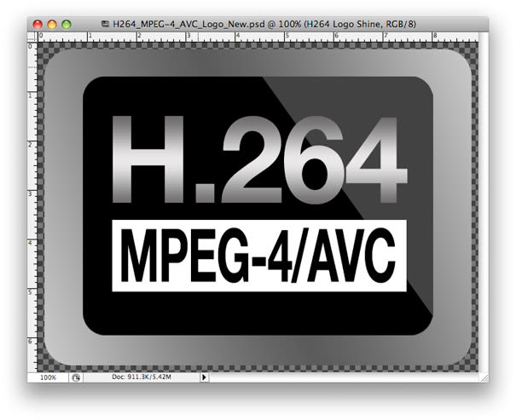Click the ruler origin corner box
Viewport: 516px width, 420px height.
32,37
